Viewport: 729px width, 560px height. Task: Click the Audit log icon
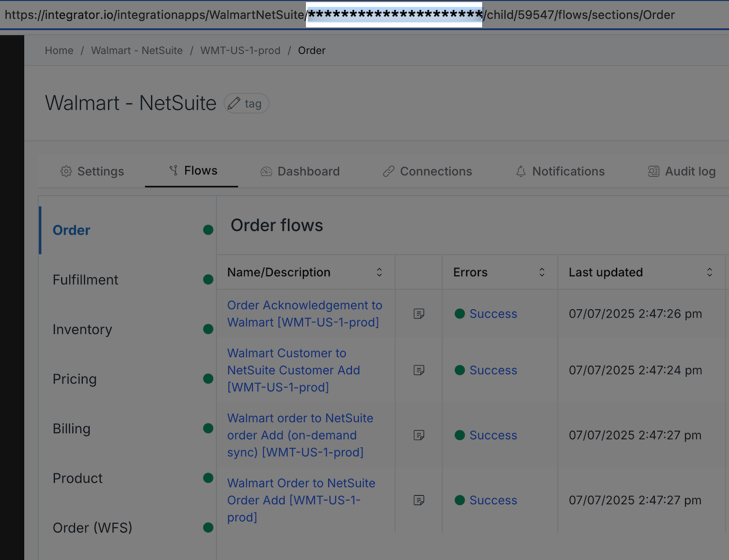[654, 171]
